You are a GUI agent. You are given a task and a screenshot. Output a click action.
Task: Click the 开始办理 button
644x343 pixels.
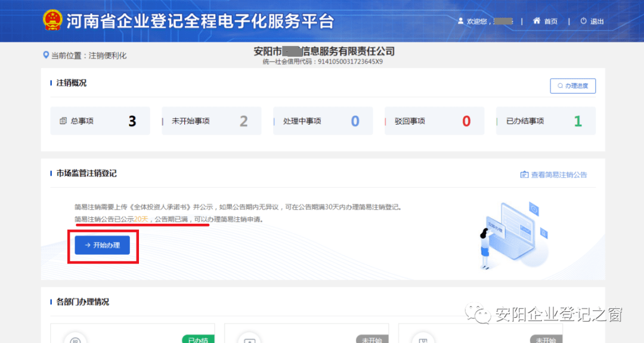[103, 245]
